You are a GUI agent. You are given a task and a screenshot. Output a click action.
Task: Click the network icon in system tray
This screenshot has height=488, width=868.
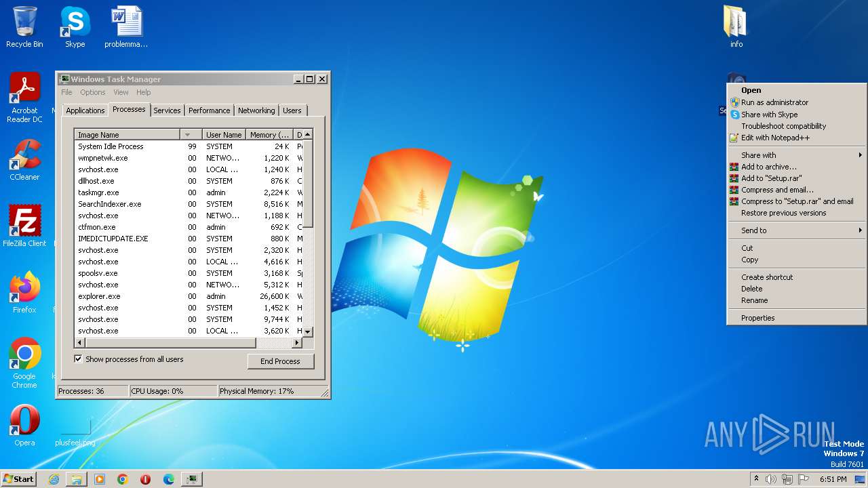(x=787, y=479)
